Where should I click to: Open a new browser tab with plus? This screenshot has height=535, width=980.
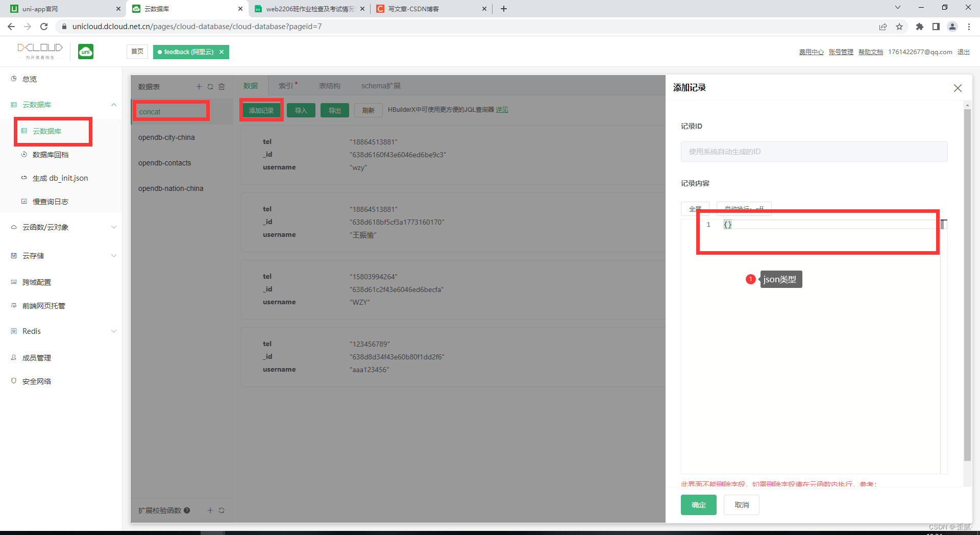[x=504, y=9]
